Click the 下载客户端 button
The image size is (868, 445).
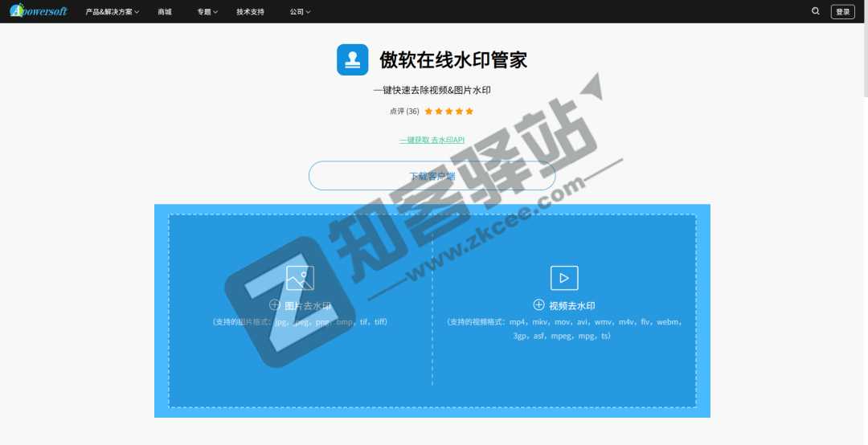click(432, 176)
